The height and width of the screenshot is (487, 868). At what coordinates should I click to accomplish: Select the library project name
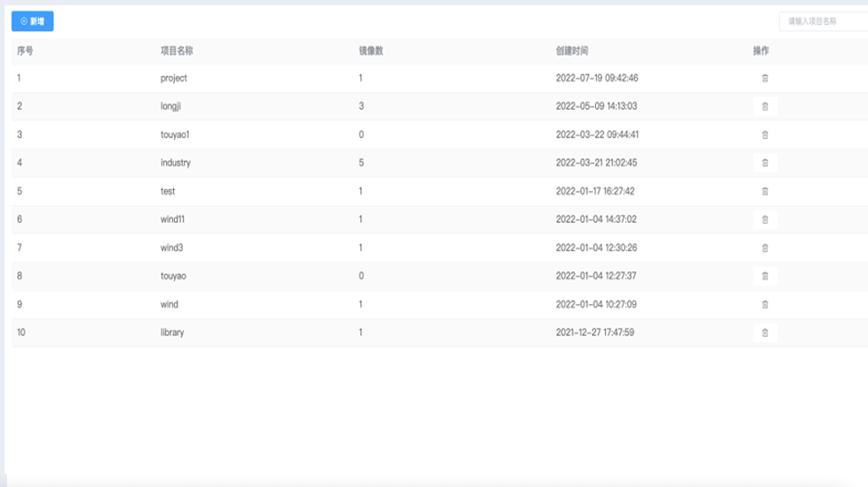tap(172, 333)
